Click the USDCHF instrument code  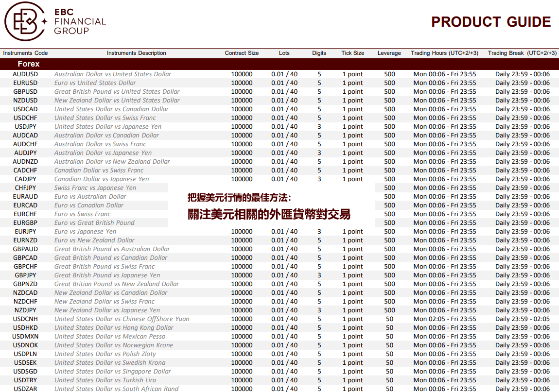25,118
